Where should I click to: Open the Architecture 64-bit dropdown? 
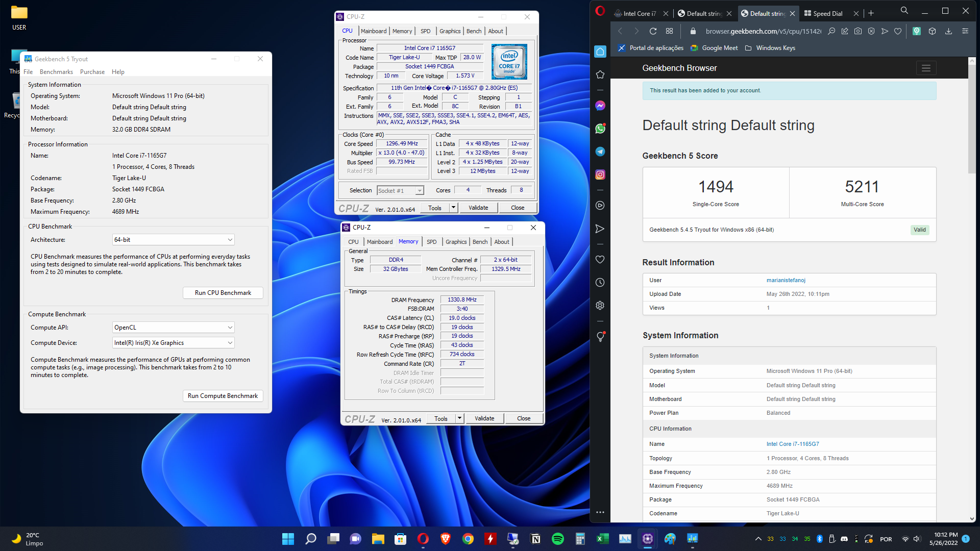[174, 240]
